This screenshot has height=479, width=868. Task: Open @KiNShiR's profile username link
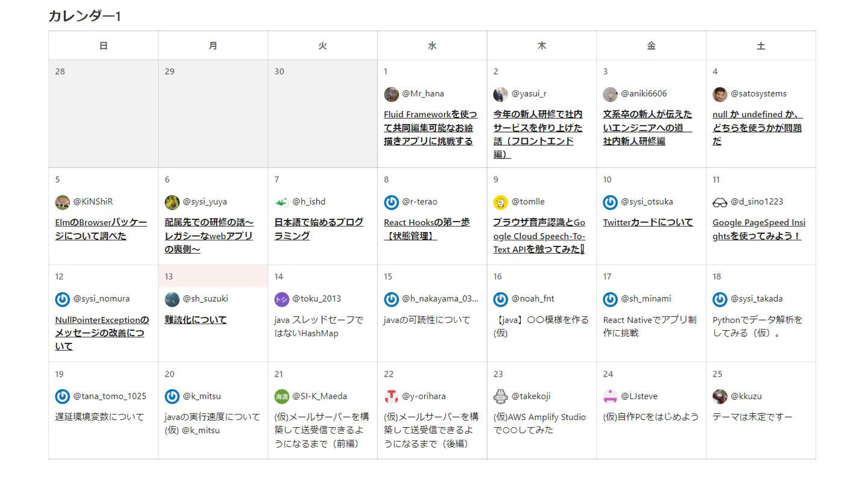point(93,202)
